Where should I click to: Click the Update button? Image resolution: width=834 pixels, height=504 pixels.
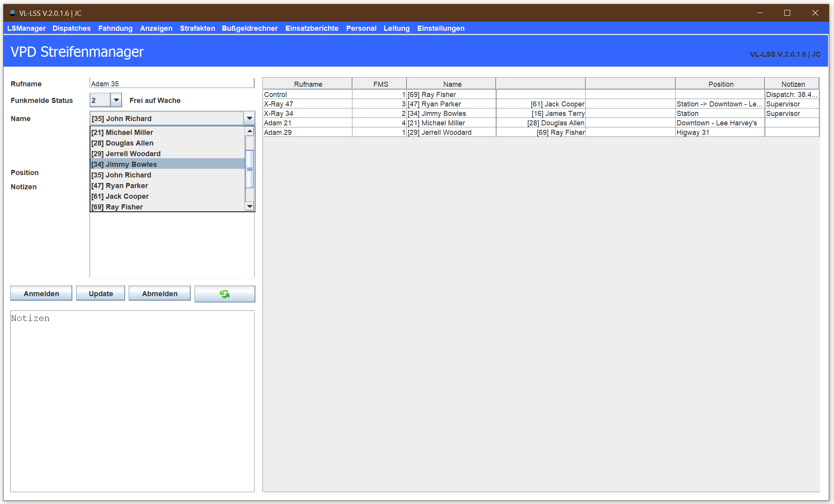[101, 293]
